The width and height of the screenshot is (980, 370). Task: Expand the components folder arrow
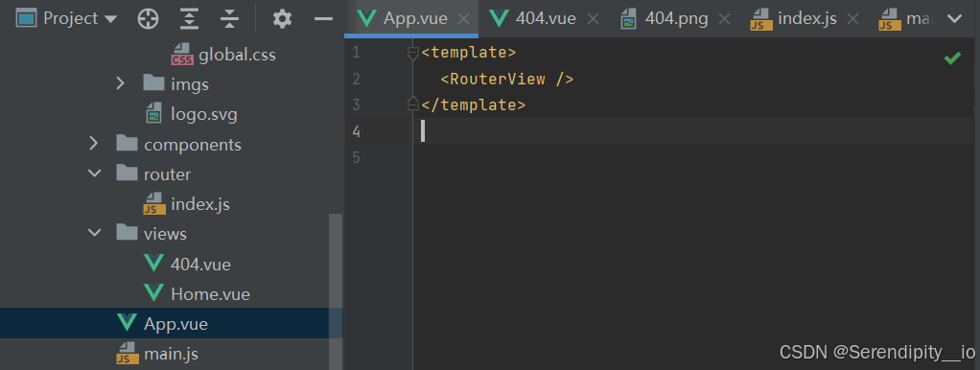[94, 144]
